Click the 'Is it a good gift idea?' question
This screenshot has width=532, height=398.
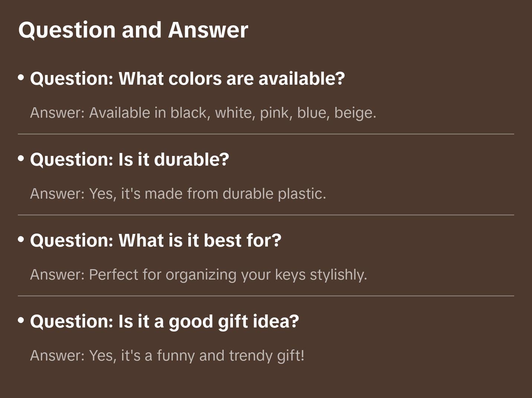pos(164,322)
